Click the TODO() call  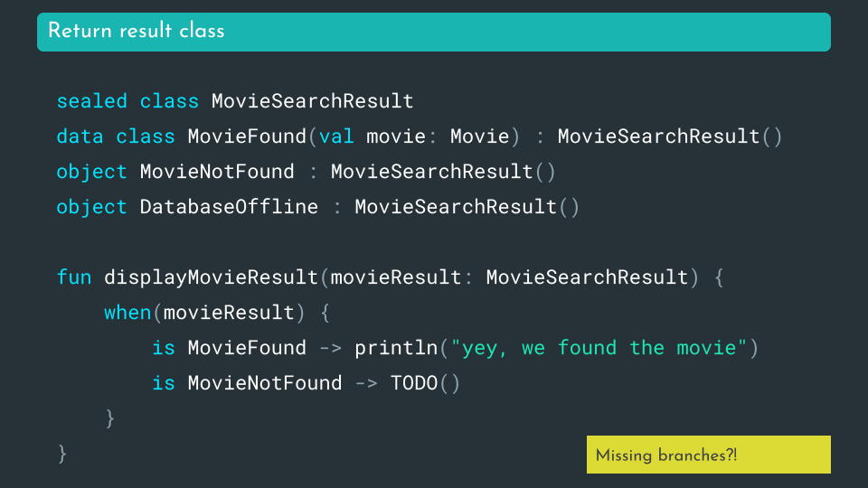425,383
